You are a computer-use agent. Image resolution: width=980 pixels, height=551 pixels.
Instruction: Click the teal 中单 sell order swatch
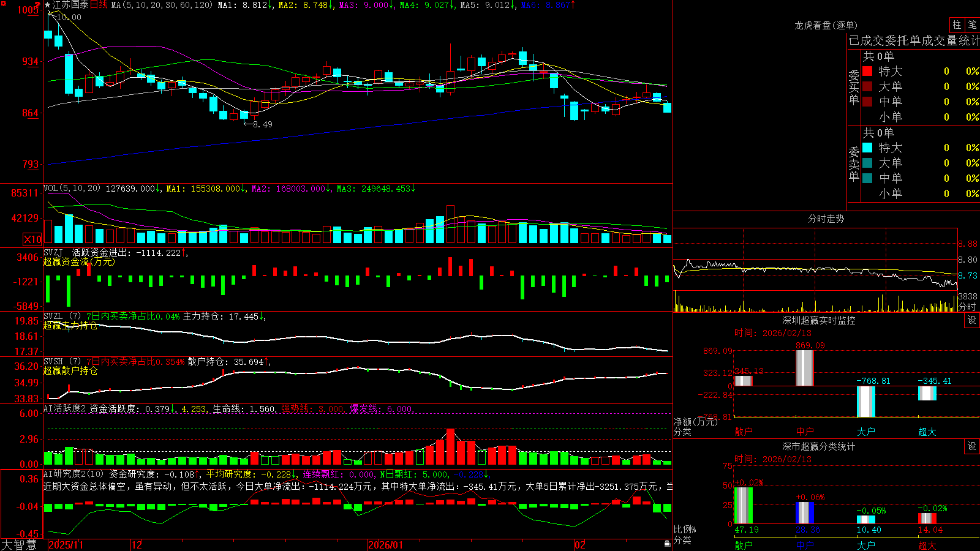coord(867,178)
